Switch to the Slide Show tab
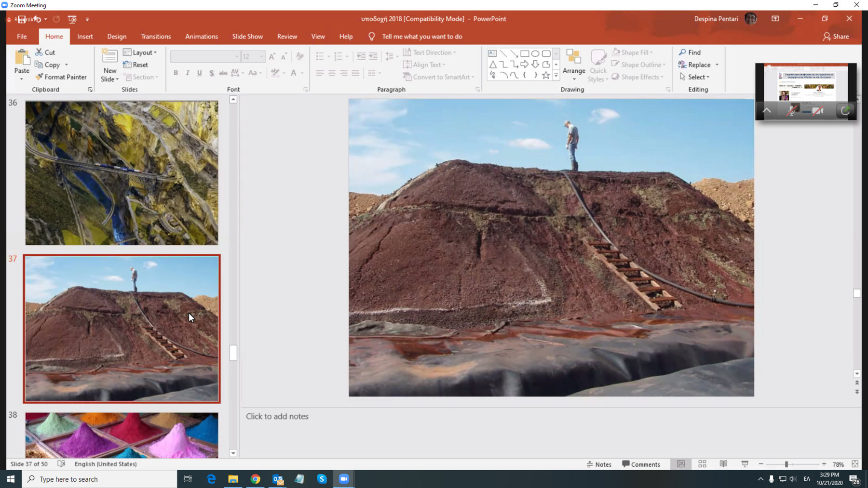The image size is (868, 488). (247, 37)
